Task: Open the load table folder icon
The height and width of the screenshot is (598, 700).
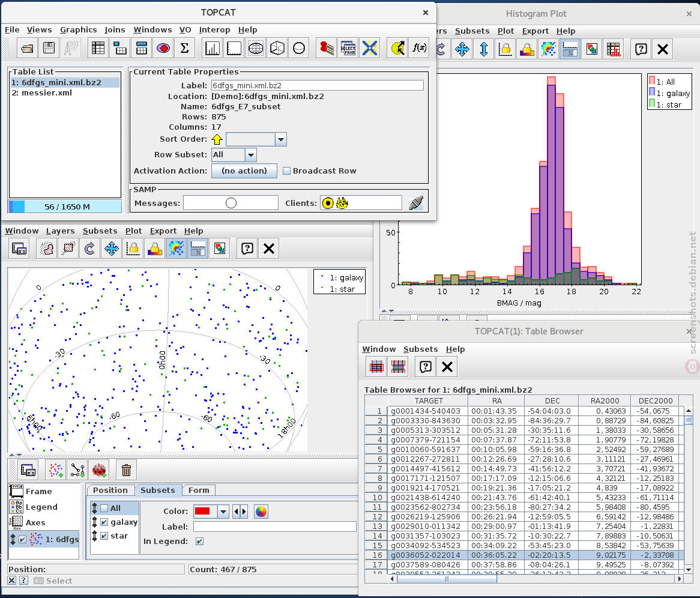Action: point(27,48)
